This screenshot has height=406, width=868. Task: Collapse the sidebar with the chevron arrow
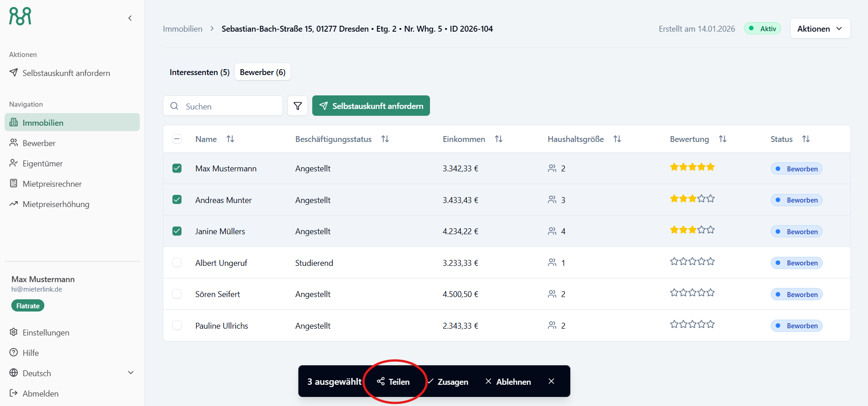(x=130, y=18)
